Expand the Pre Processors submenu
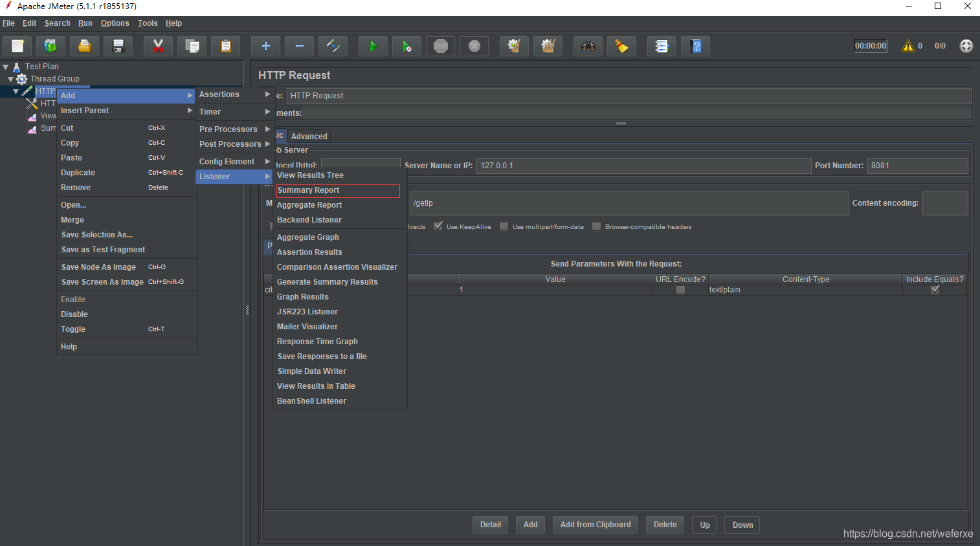Screen dimensions: 980x546 tap(234, 129)
